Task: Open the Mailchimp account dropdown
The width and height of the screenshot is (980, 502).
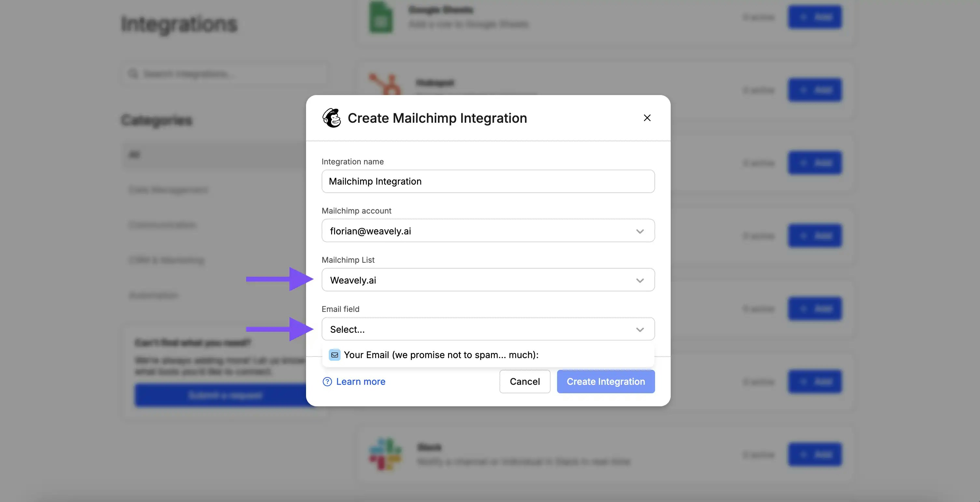Action: coord(488,230)
